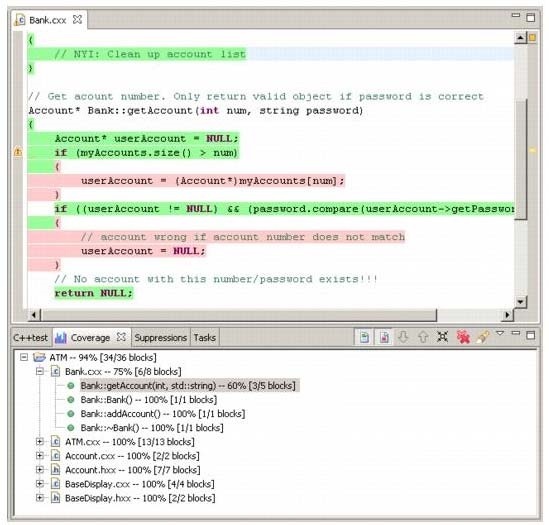Toggle the red uncovered-lines highlight button
Viewport: 549px width, 525px height.
(x=384, y=337)
